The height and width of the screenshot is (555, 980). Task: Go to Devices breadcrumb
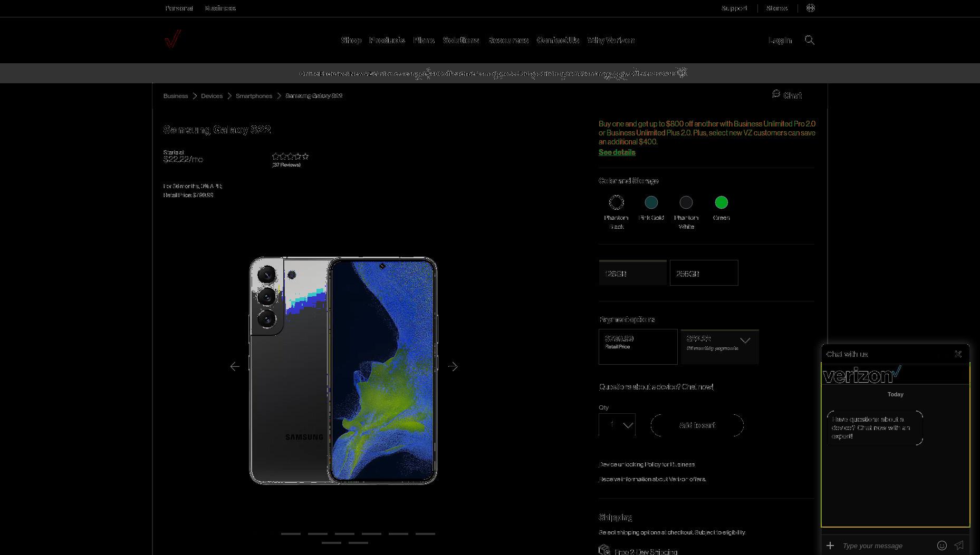click(x=212, y=96)
